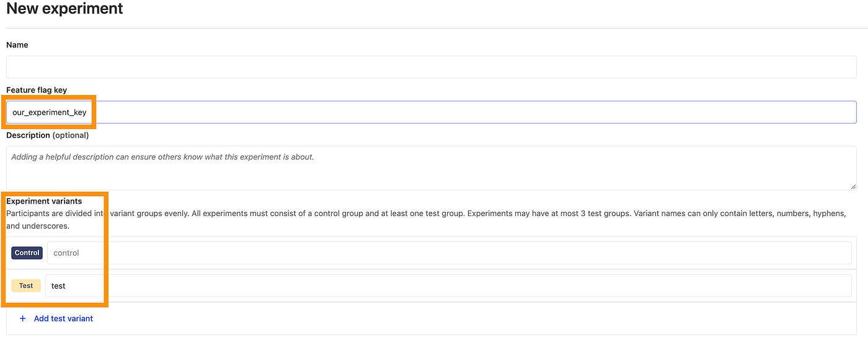
Task: Click the dark blue Control badge
Action: click(x=27, y=253)
